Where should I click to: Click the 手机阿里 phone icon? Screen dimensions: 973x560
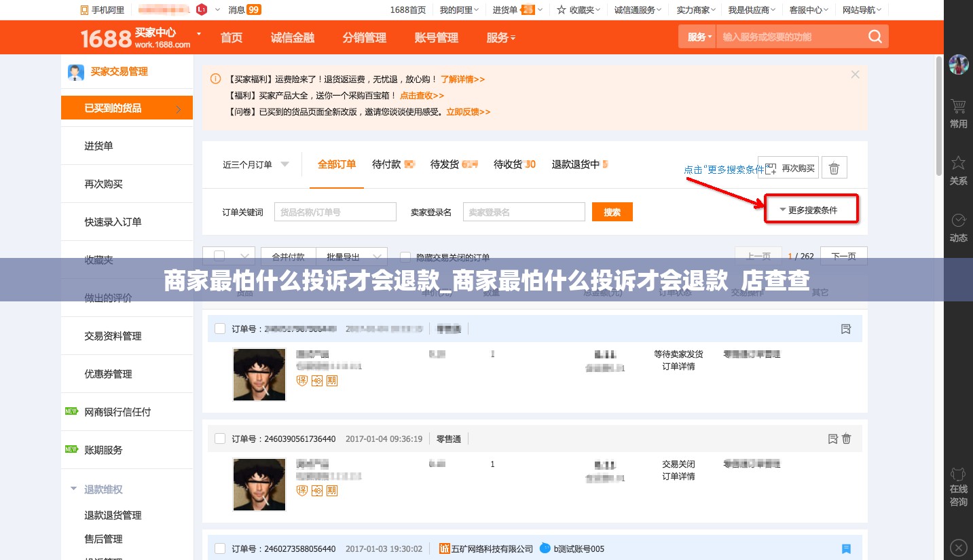point(84,10)
